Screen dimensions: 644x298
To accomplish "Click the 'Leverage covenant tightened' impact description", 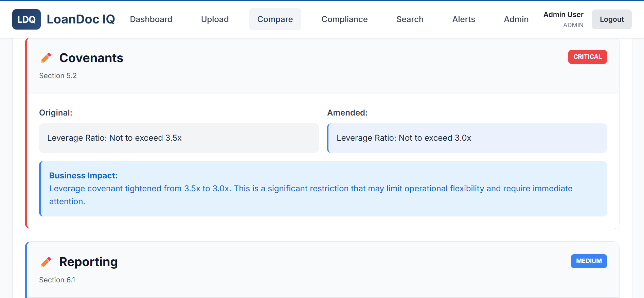I will [x=311, y=195].
